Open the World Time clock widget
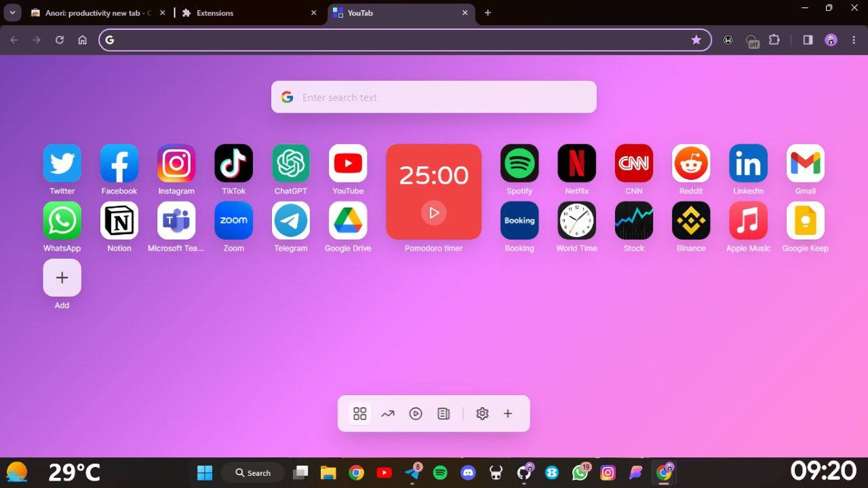Screen dimensions: 868x488 point(576,221)
